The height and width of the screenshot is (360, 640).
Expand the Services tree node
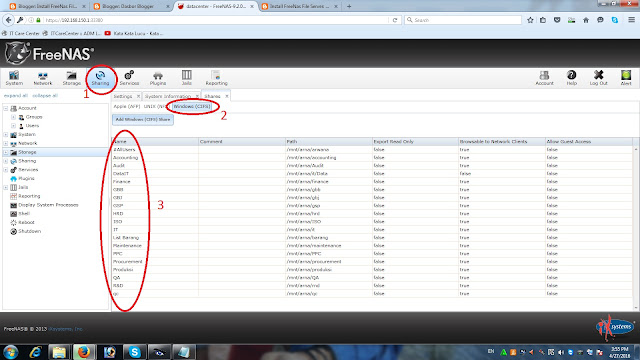tap(6, 170)
